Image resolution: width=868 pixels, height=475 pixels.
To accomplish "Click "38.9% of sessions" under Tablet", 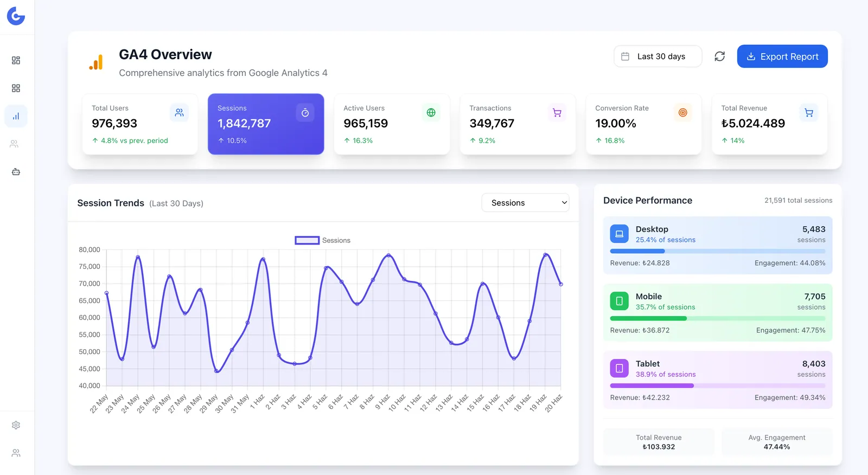I will click(x=666, y=374).
